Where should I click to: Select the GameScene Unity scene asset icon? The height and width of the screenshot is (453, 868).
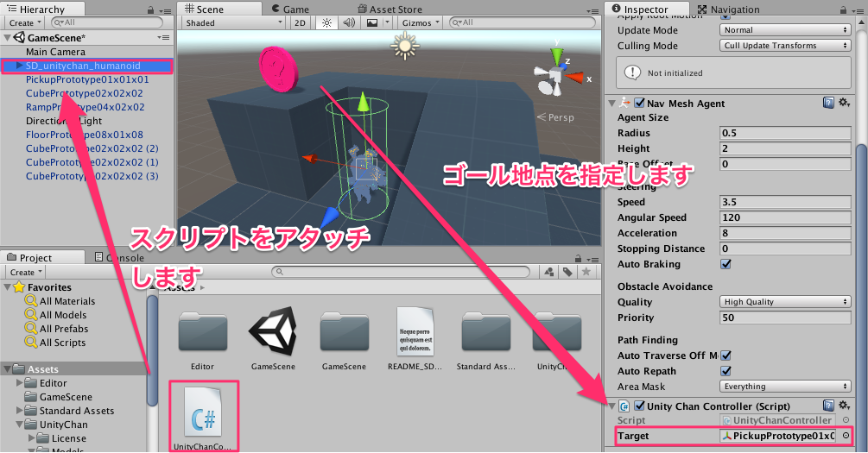tap(273, 332)
